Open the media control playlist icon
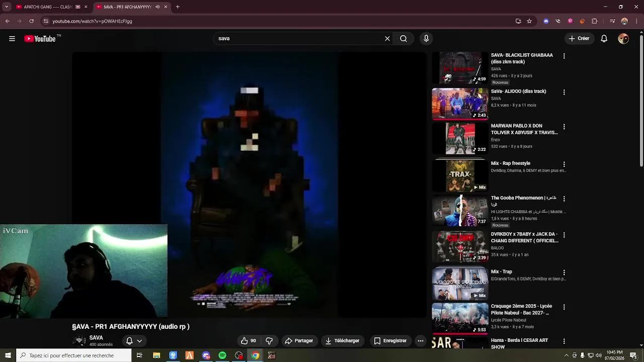644x362 pixels. click(x=612, y=21)
